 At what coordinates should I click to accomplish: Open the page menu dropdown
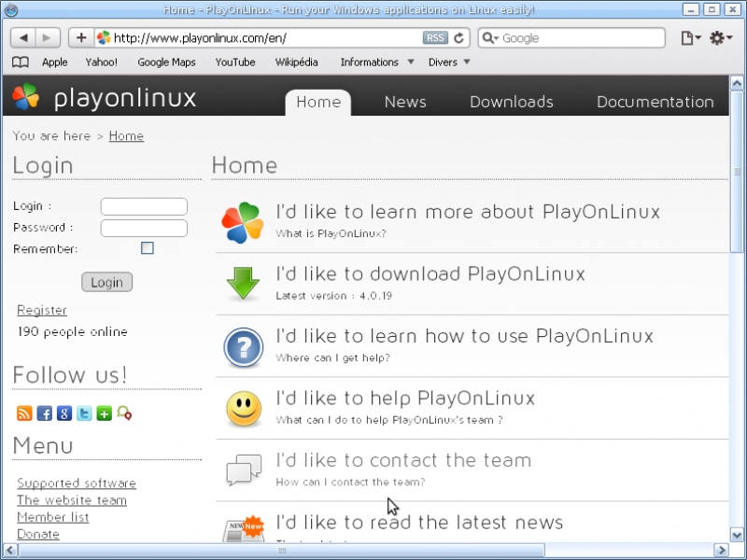[x=689, y=38]
